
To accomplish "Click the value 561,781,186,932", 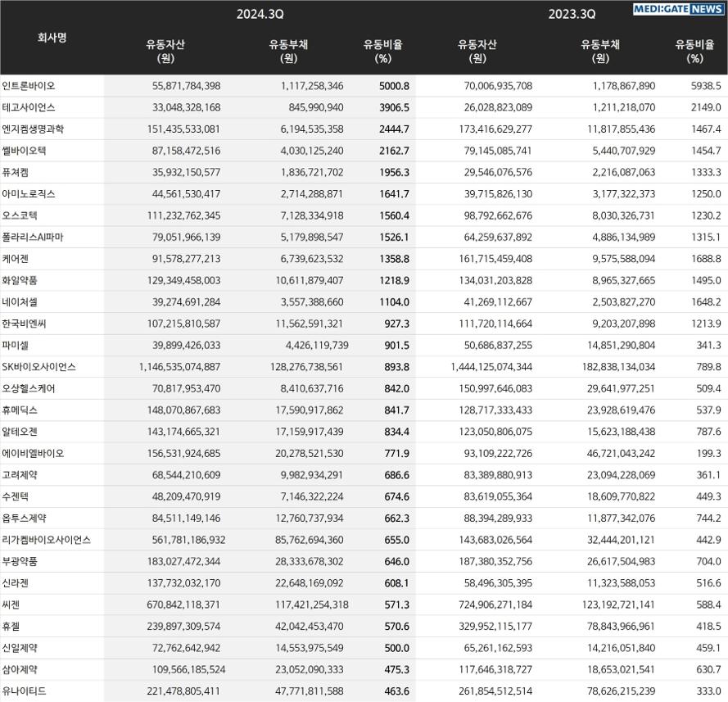I will [188, 540].
